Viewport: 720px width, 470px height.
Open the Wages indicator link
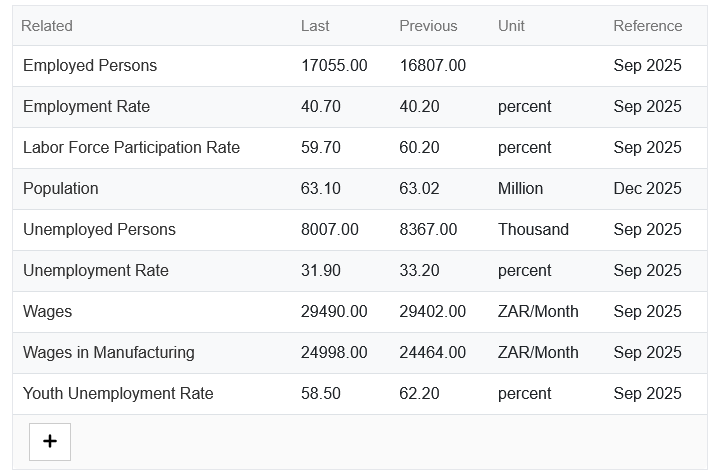click(48, 312)
